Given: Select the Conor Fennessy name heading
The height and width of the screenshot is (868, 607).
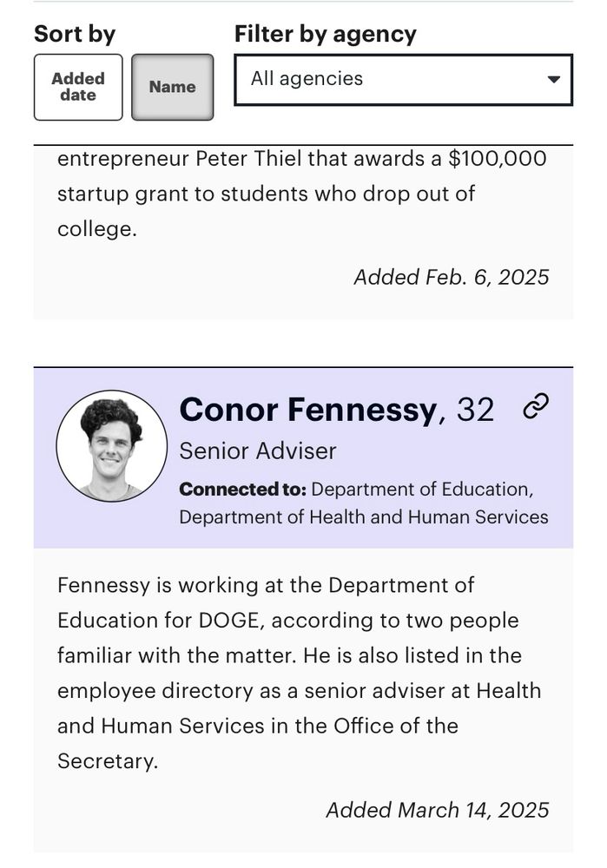Looking at the screenshot, I should [x=308, y=410].
